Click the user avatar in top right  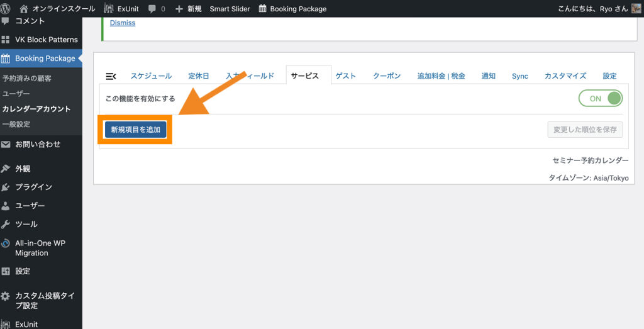click(636, 9)
